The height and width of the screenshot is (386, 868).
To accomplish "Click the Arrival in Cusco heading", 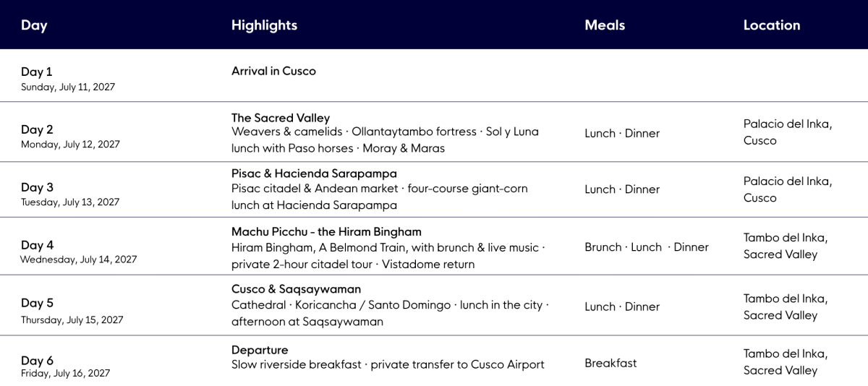I will [273, 71].
